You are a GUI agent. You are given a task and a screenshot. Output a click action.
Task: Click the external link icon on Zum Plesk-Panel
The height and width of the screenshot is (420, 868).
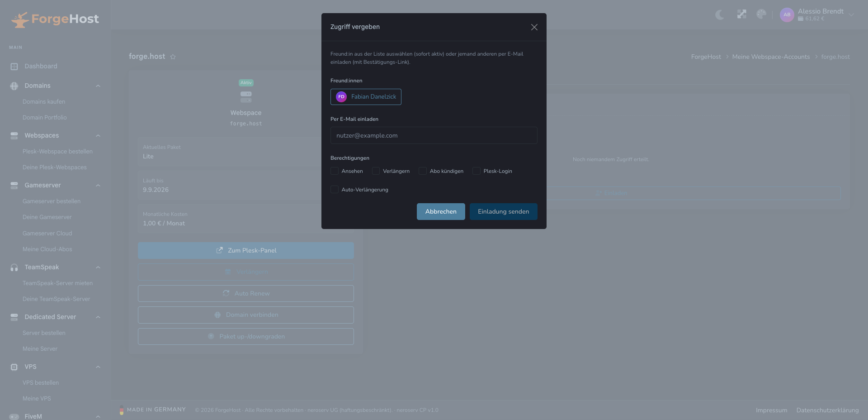219,250
